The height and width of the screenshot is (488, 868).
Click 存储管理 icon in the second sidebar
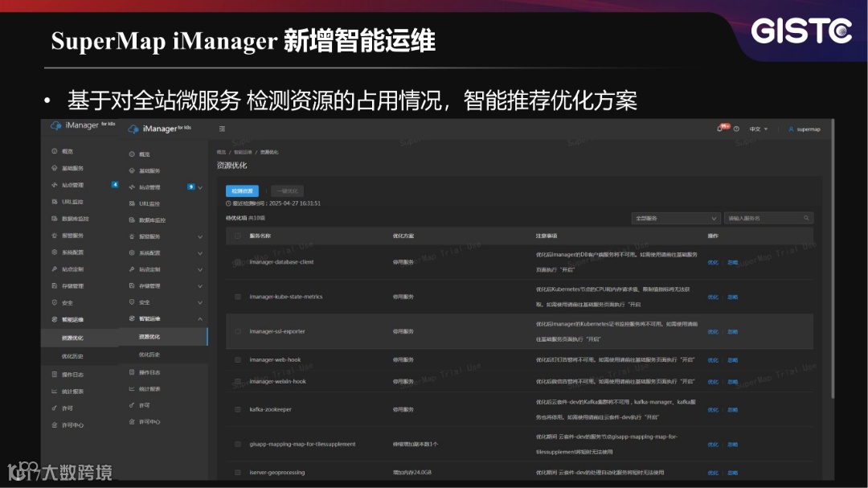tap(132, 286)
